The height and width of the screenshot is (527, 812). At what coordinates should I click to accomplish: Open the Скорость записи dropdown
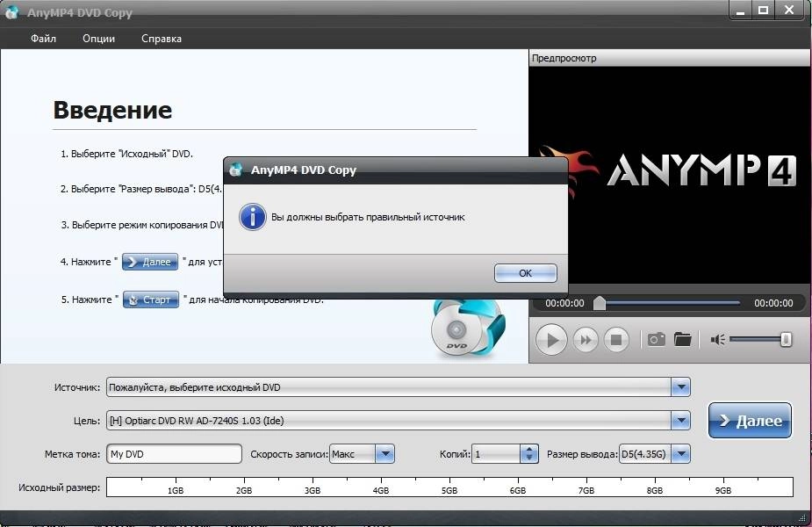pyautogui.click(x=384, y=454)
